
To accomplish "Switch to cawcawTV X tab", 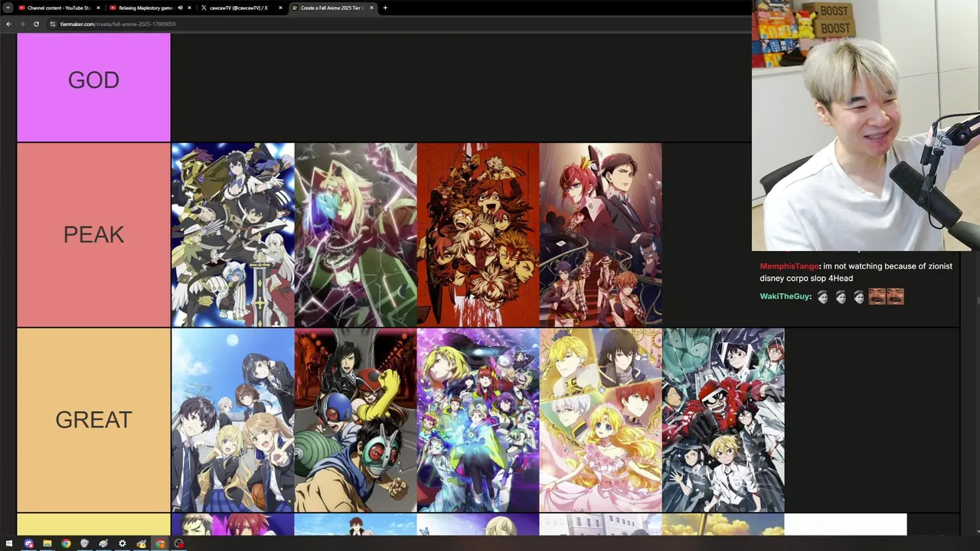I will [x=241, y=8].
